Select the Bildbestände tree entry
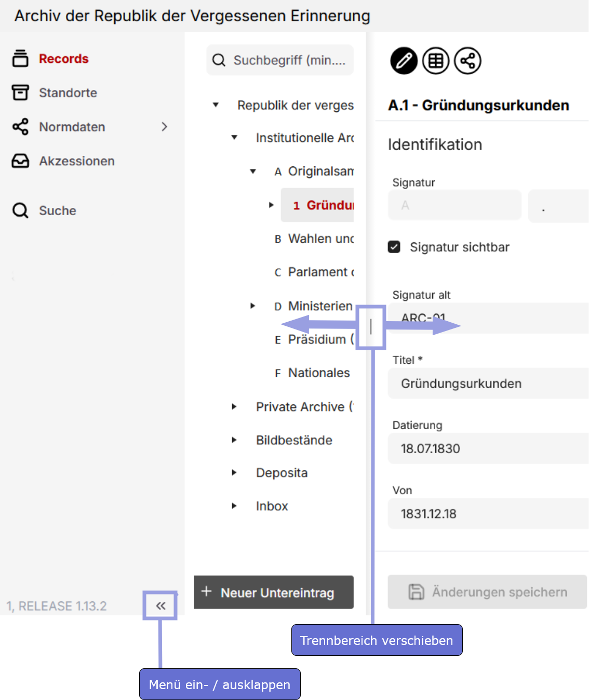Viewport: 589px width, 700px height. pos(294,440)
